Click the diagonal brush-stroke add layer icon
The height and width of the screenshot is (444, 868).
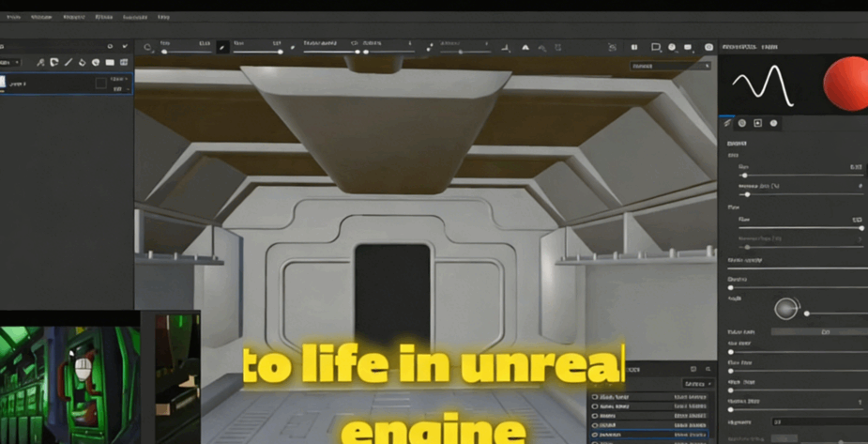click(69, 63)
